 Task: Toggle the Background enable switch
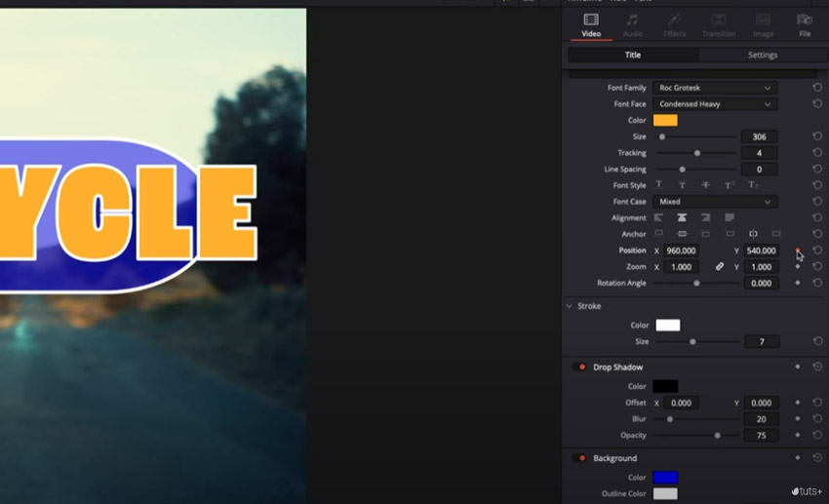[579, 458]
